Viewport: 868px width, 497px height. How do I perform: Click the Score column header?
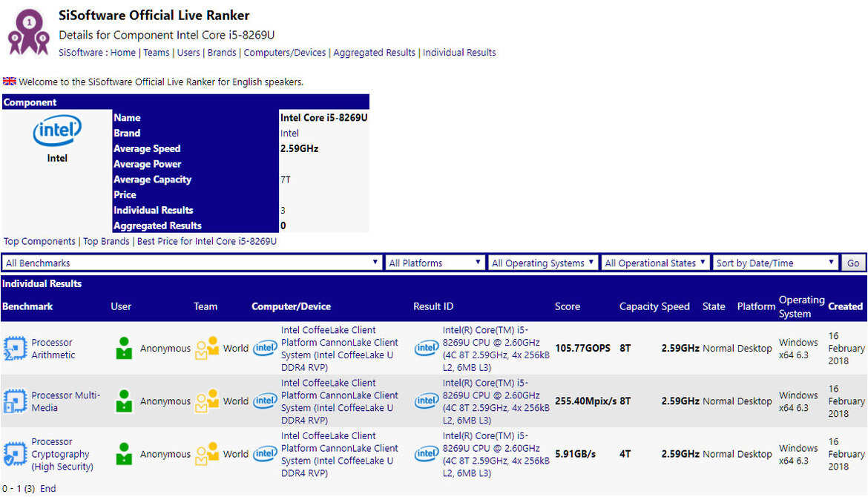tap(568, 306)
